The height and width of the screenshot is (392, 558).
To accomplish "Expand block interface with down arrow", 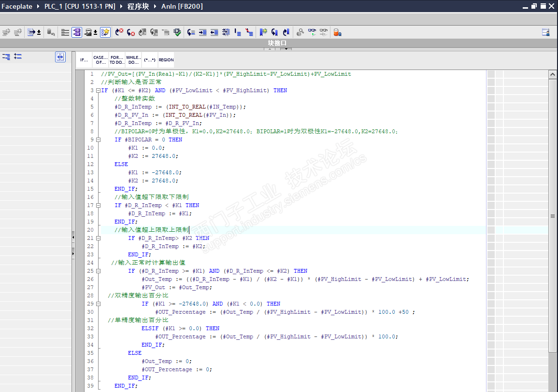I will coord(286,49).
